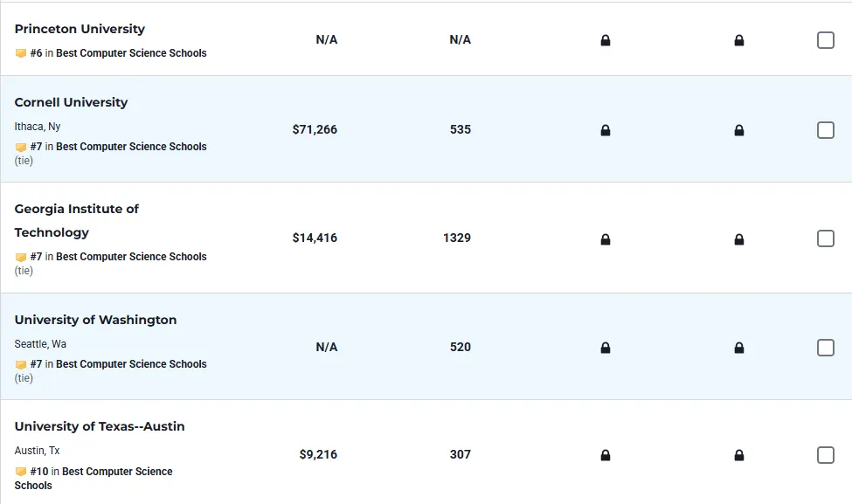
Task: Click the left lock icon in Cornell row
Action: (606, 130)
